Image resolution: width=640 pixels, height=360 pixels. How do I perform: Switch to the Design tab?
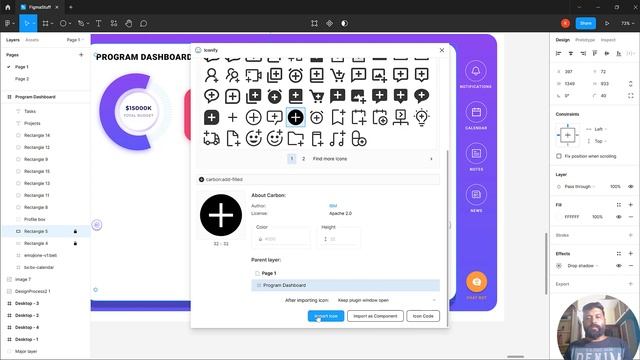[x=562, y=40]
